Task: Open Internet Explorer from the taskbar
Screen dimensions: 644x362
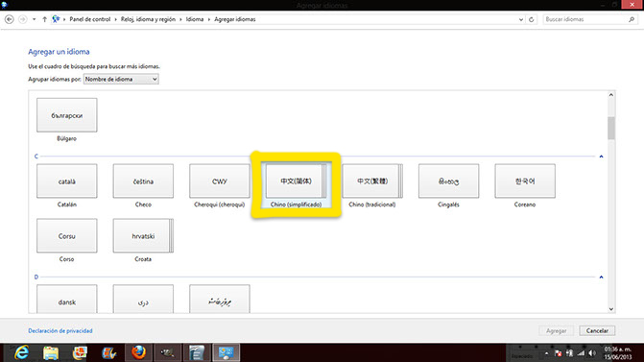Action: (21, 352)
